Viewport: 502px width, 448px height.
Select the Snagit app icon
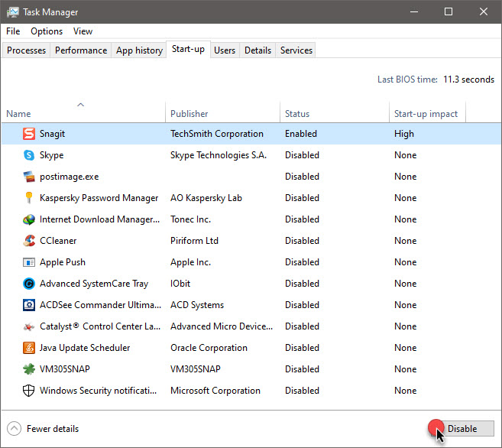point(29,134)
